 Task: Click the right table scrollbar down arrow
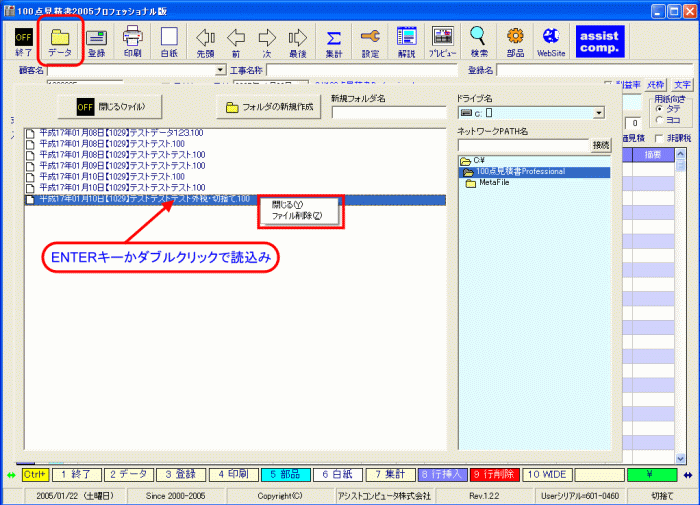coord(680,458)
